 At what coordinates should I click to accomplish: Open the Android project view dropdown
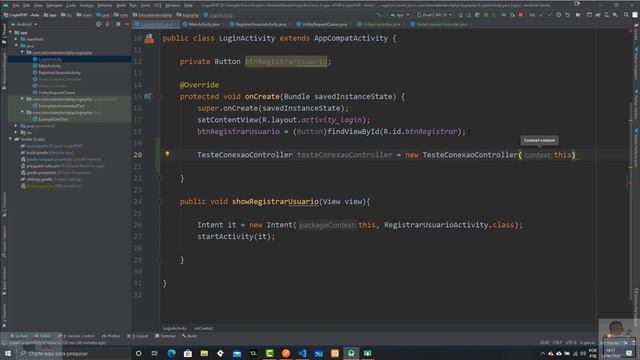(x=26, y=24)
